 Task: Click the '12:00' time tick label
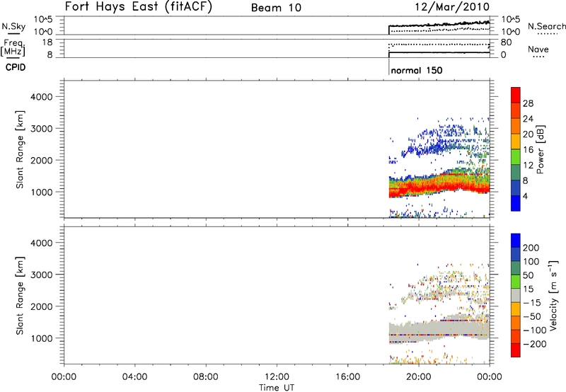(277, 377)
